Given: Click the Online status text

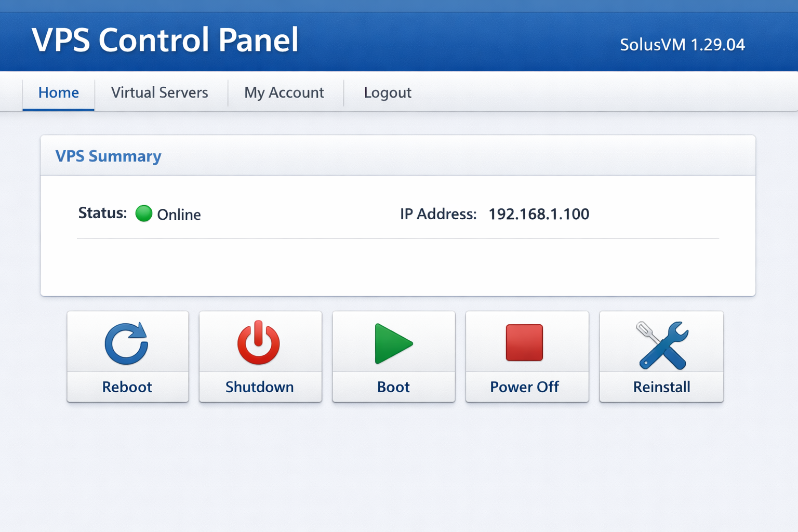Looking at the screenshot, I should point(179,215).
